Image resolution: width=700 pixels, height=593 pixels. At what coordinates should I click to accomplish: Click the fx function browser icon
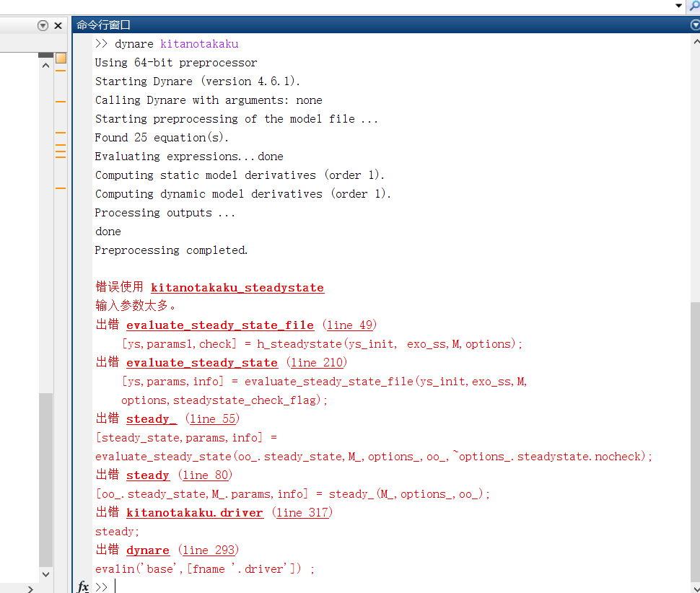(83, 587)
